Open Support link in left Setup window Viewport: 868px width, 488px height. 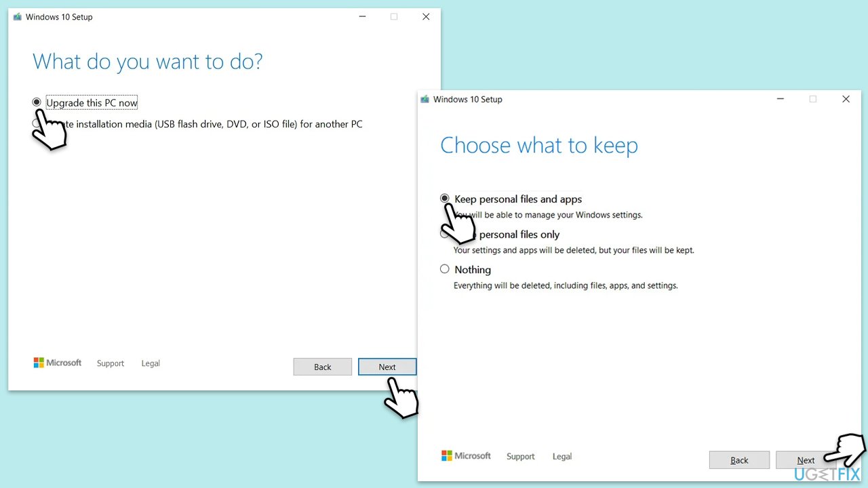click(111, 363)
